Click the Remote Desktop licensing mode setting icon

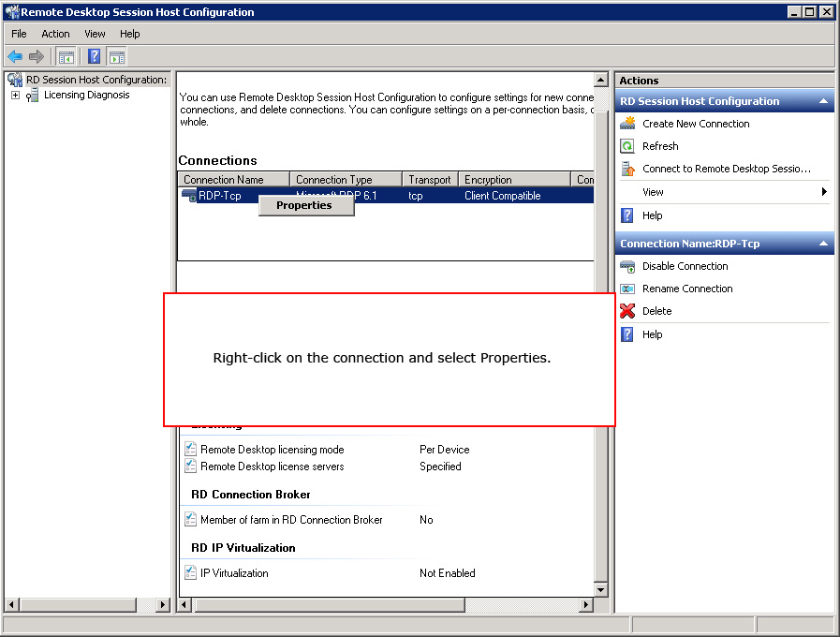[x=191, y=449]
